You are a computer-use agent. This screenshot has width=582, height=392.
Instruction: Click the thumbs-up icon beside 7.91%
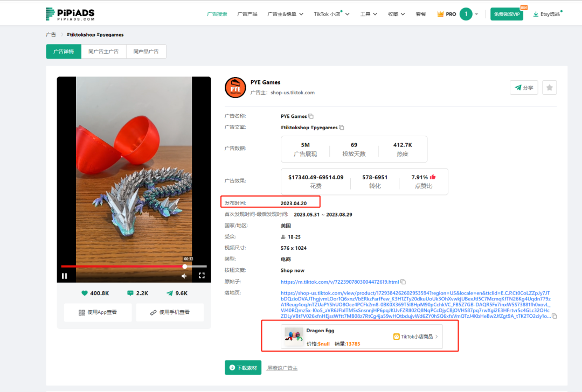tap(433, 177)
